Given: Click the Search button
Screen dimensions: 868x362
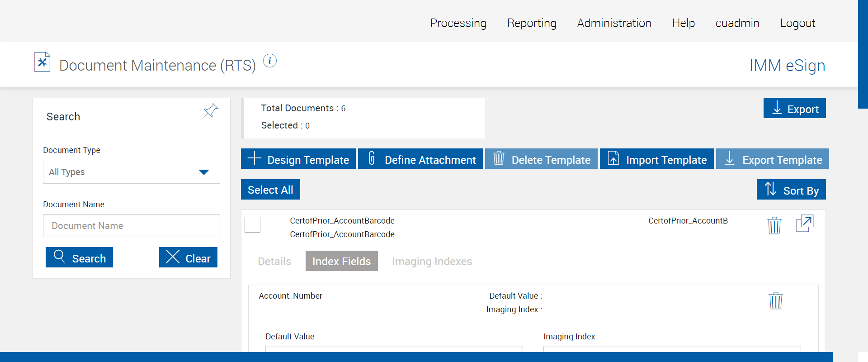Looking at the screenshot, I should tap(79, 257).
